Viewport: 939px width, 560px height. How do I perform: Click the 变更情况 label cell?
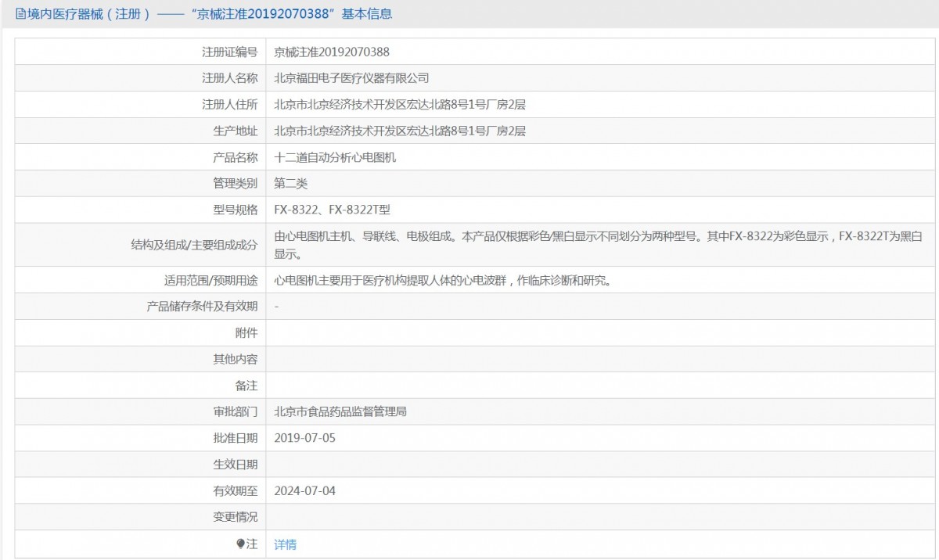141,517
